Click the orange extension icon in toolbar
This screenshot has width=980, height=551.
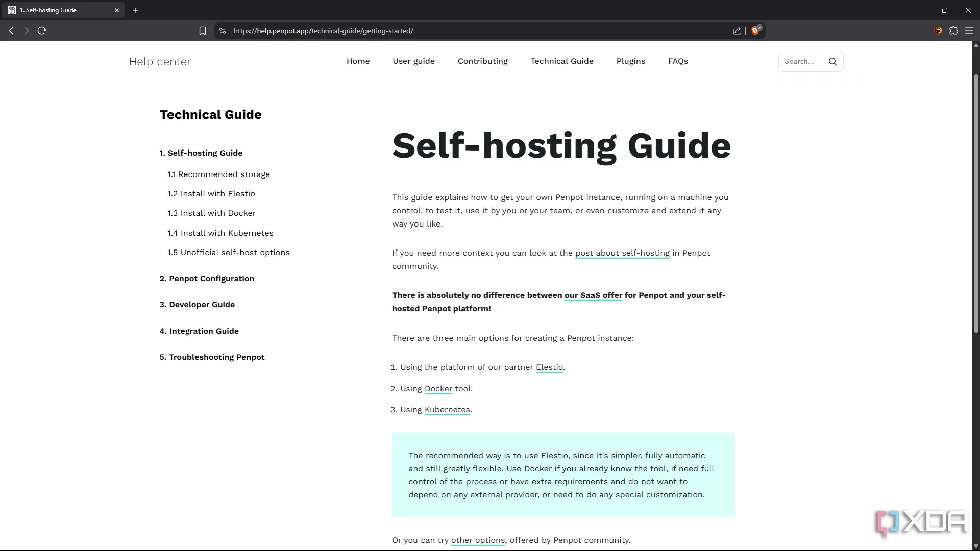pos(938,31)
